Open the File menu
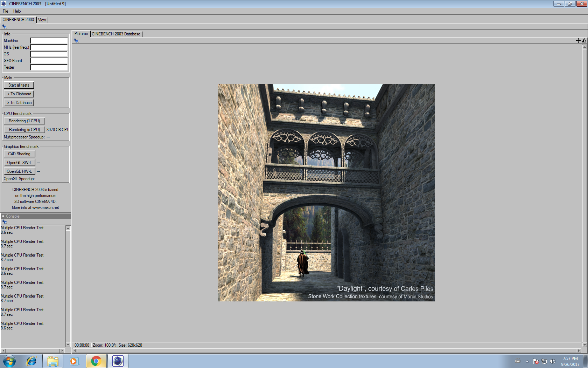The width and height of the screenshot is (588, 368). click(x=6, y=11)
